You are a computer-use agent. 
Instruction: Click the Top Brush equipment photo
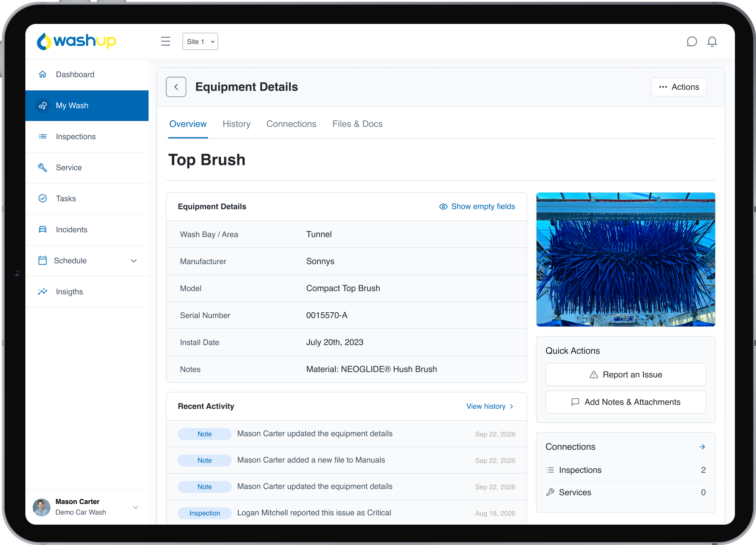[x=626, y=259]
